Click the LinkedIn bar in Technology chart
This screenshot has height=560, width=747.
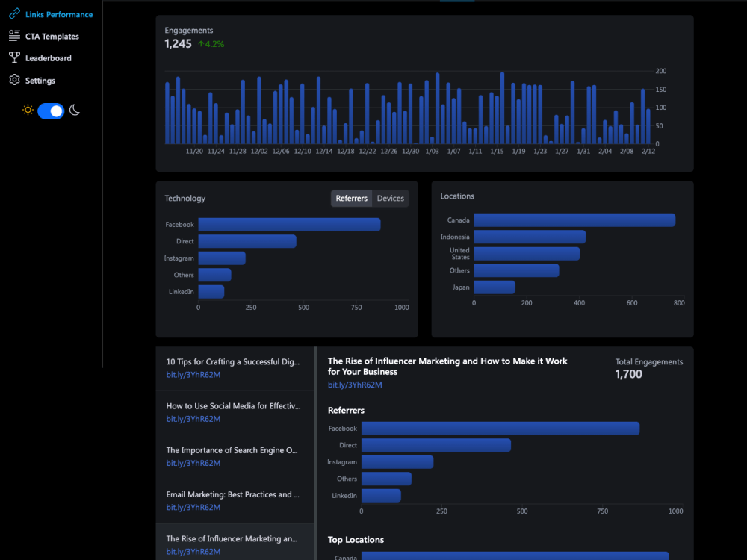click(211, 291)
